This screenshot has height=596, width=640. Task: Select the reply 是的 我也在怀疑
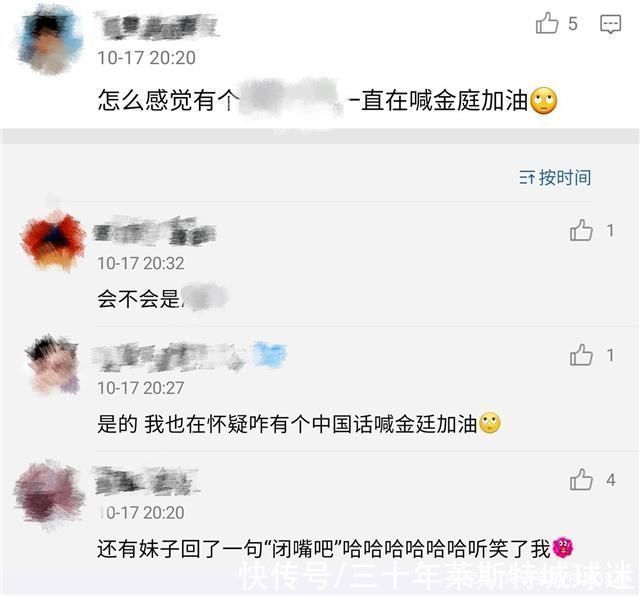299,424
